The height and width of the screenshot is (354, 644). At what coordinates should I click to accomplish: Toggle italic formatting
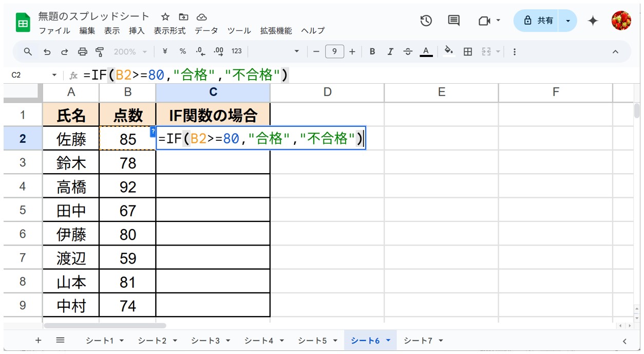click(x=390, y=51)
